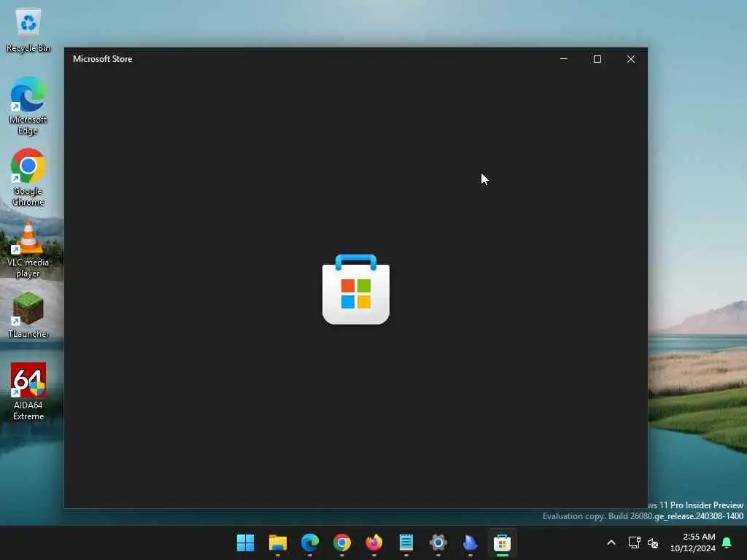Select the AIDA64 Extreme desktop shortcut
747x560 pixels.
[x=28, y=392]
